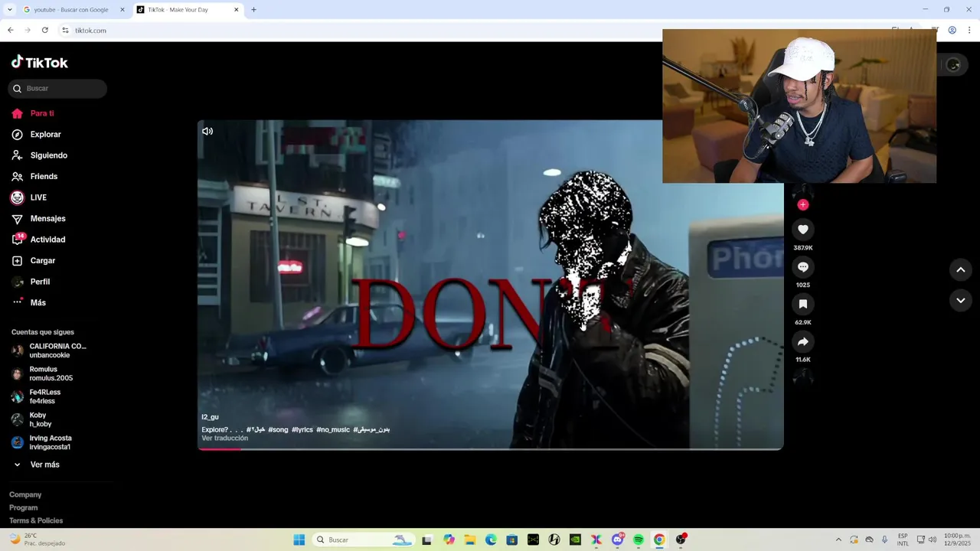
Task: Open Perfil in sidebar
Action: point(31,282)
